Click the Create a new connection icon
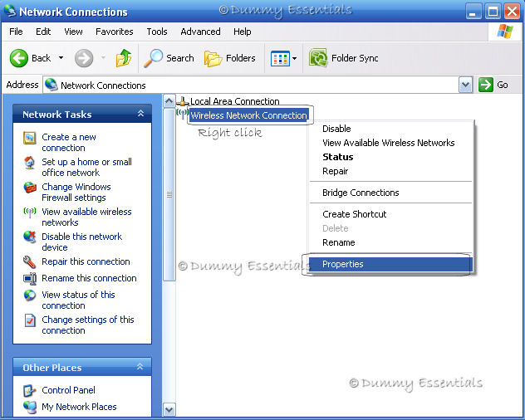525x420 pixels. (x=29, y=138)
